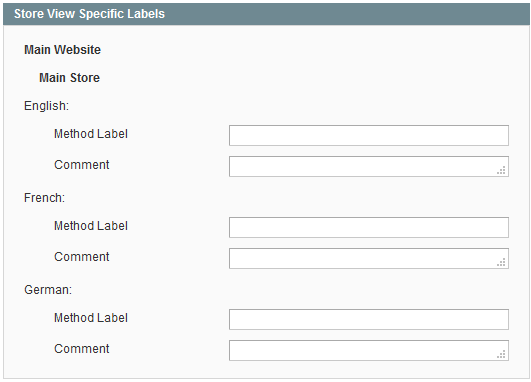The width and height of the screenshot is (531, 382).
Task: Click the German Method Label input field
Action: coord(369,319)
